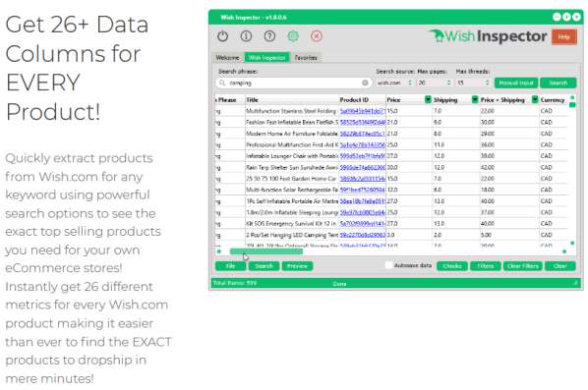The width and height of the screenshot is (588, 390).
Task: Click the left arrow of the horizontal scrollbar
Action: 219,251
